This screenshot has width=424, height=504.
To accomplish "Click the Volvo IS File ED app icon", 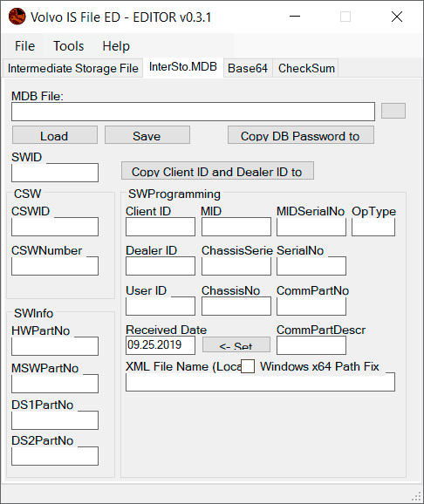I will [x=17, y=17].
